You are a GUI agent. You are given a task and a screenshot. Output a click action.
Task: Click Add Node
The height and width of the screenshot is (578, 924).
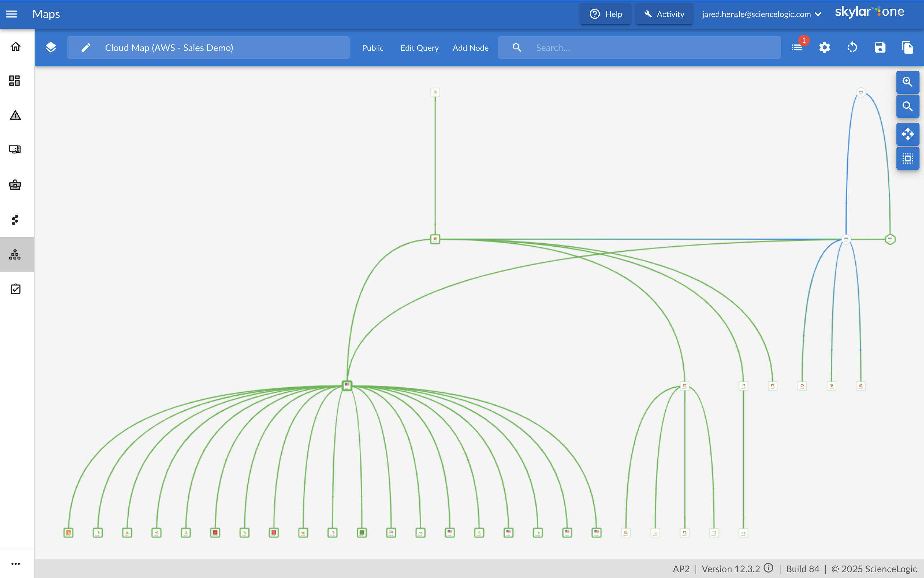coord(470,48)
